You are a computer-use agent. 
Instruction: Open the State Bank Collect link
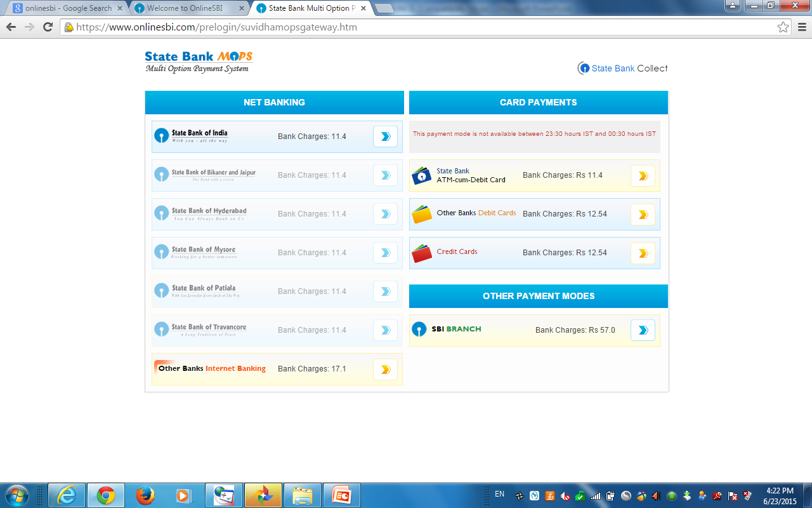(x=622, y=69)
